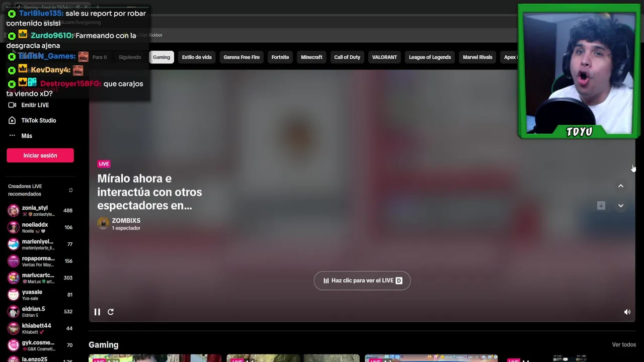Select the Minecraft category tab
Screen dimensions: 644x362
pyautogui.click(x=311, y=57)
